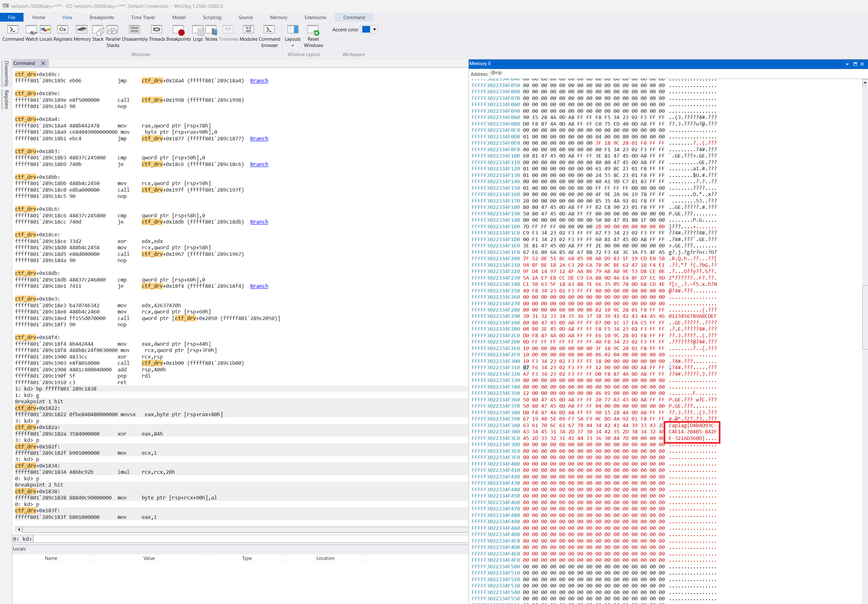Open the Memory 0 window options dropdown
The width and height of the screenshot is (868, 604).
point(847,64)
